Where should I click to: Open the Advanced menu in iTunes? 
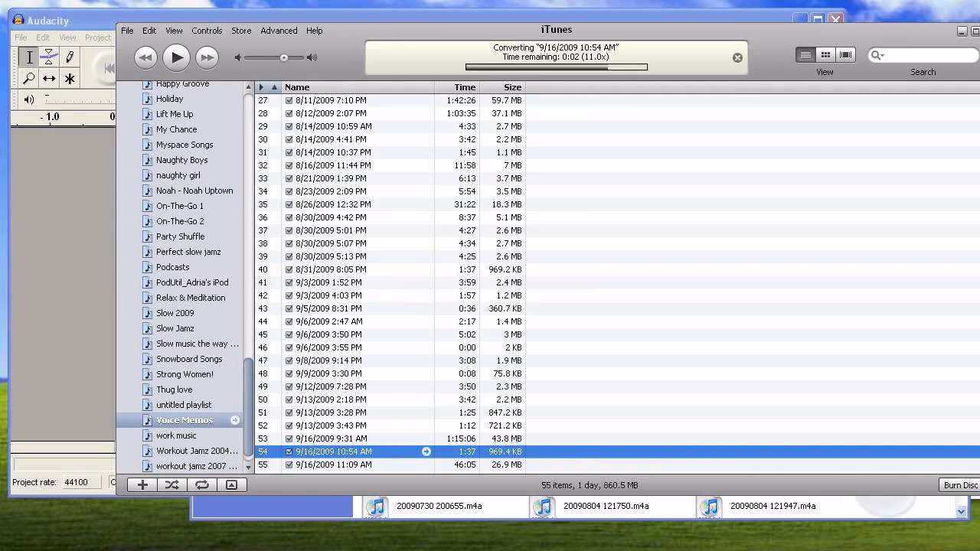click(279, 31)
